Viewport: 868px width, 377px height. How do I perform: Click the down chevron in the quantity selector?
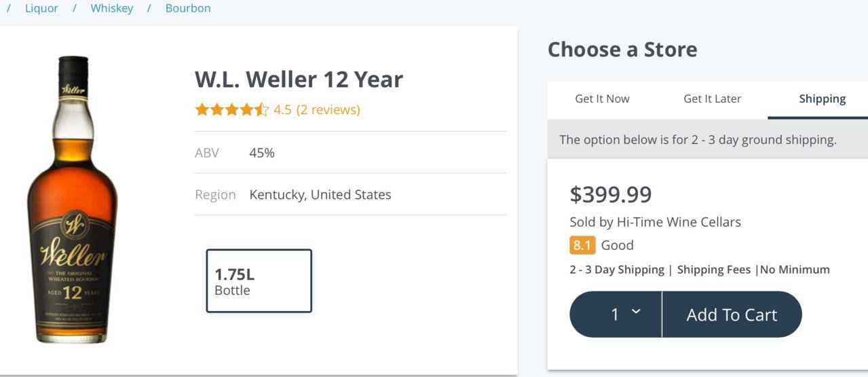[636, 312]
